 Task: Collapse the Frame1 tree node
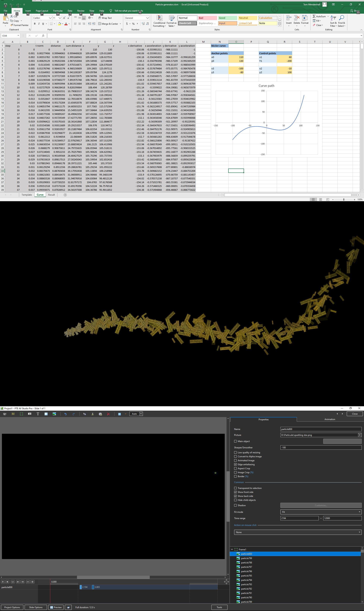pos(232,550)
